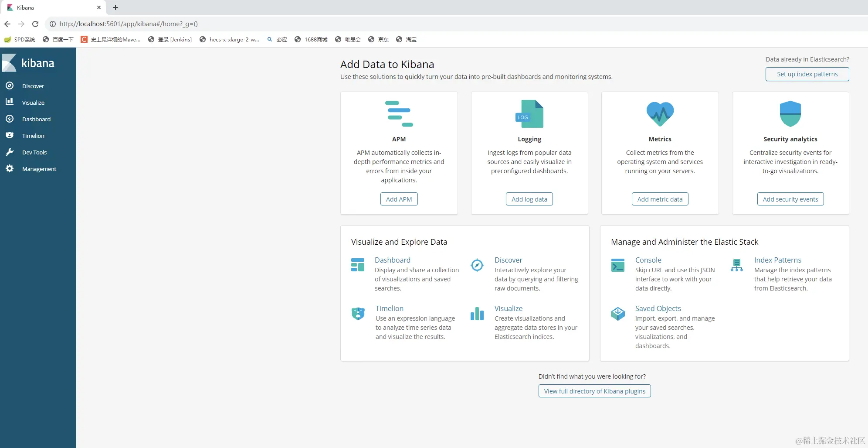Click the Dev Tools wrench icon
This screenshot has height=448, width=868.
(10, 152)
